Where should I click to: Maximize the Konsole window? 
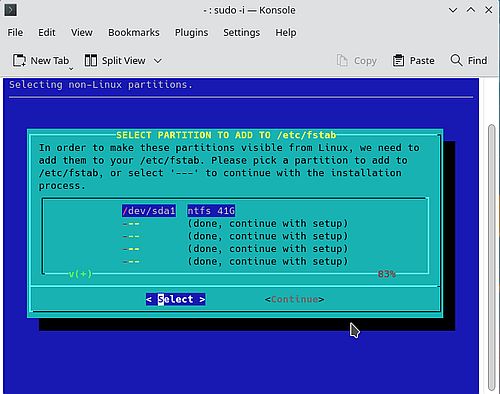(x=471, y=10)
